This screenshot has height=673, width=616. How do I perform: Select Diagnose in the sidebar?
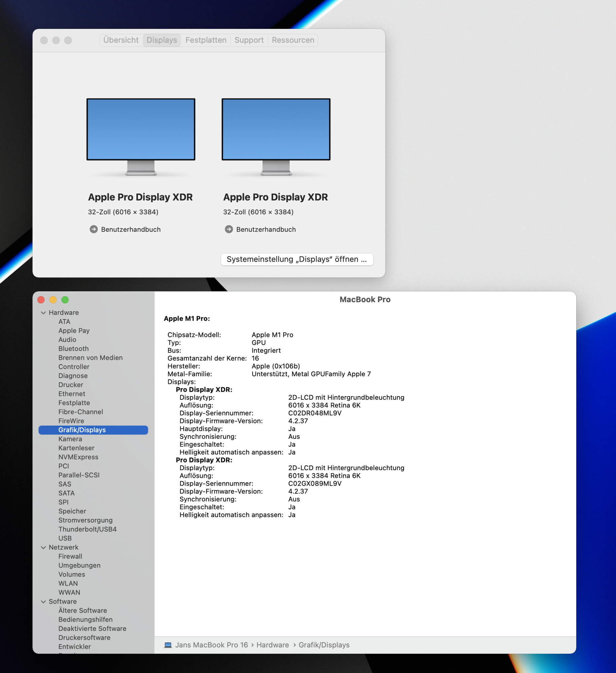pos(73,376)
